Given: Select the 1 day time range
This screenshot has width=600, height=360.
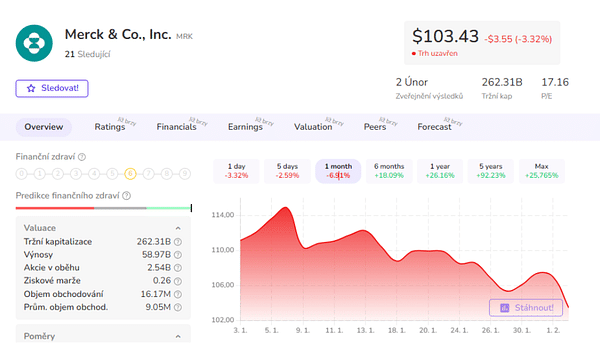Looking at the screenshot, I should 236,171.
